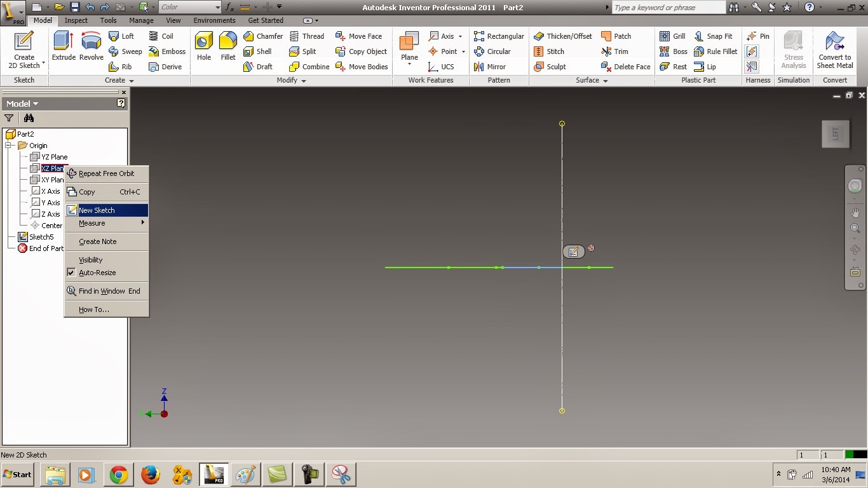
Task: Open the Hole tool
Action: [203, 51]
